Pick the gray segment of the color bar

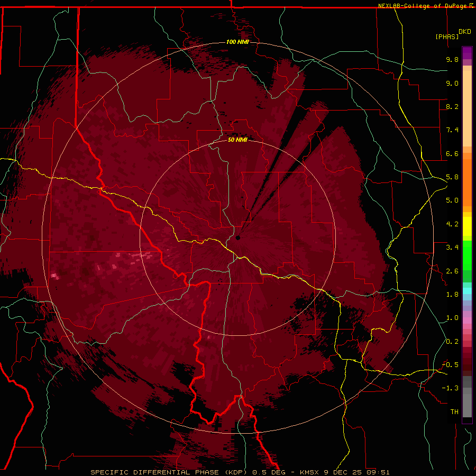(467, 398)
